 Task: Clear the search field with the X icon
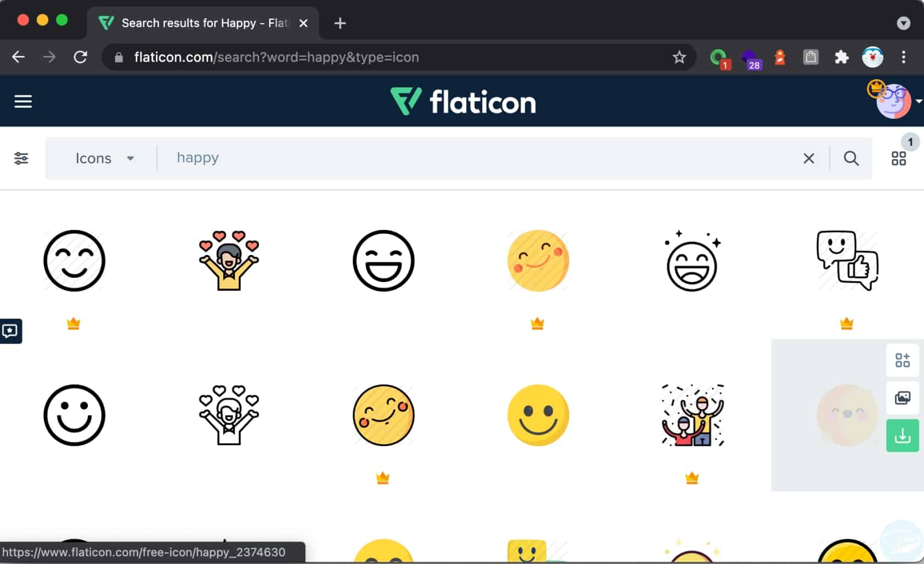pyautogui.click(x=809, y=158)
